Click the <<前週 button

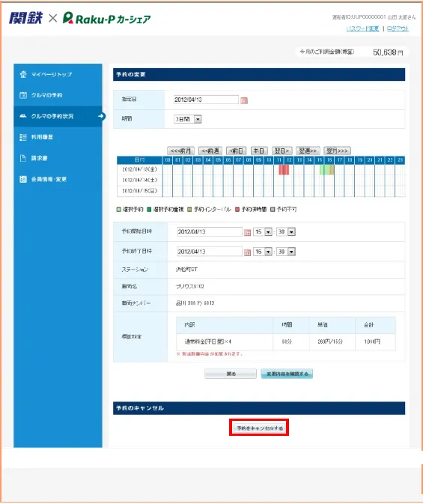tap(210, 151)
